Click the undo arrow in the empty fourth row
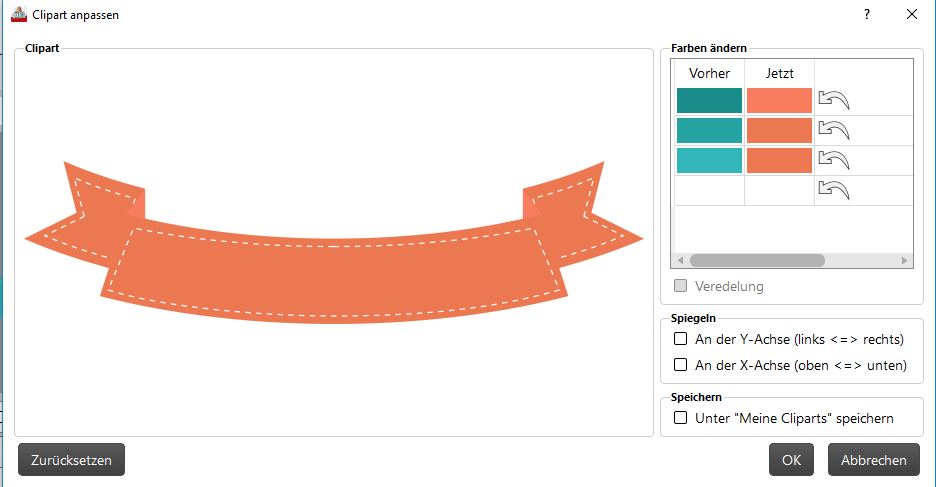936x487 pixels. 833,189
